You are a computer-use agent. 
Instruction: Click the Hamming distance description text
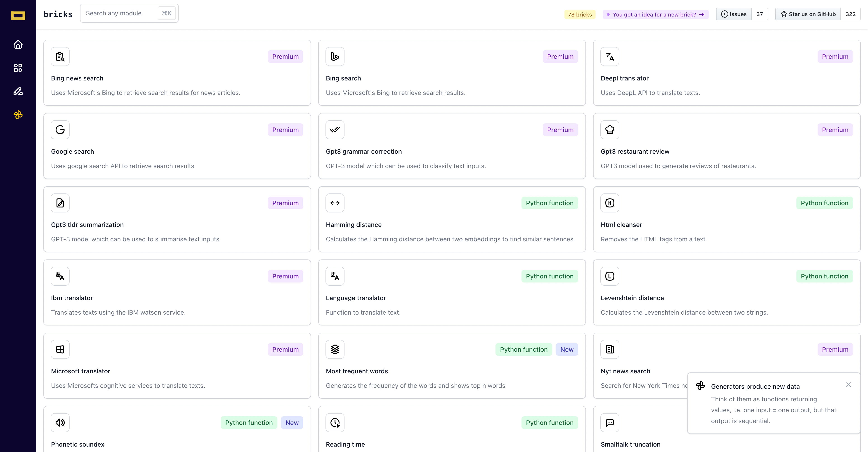(x=451, y=239)
